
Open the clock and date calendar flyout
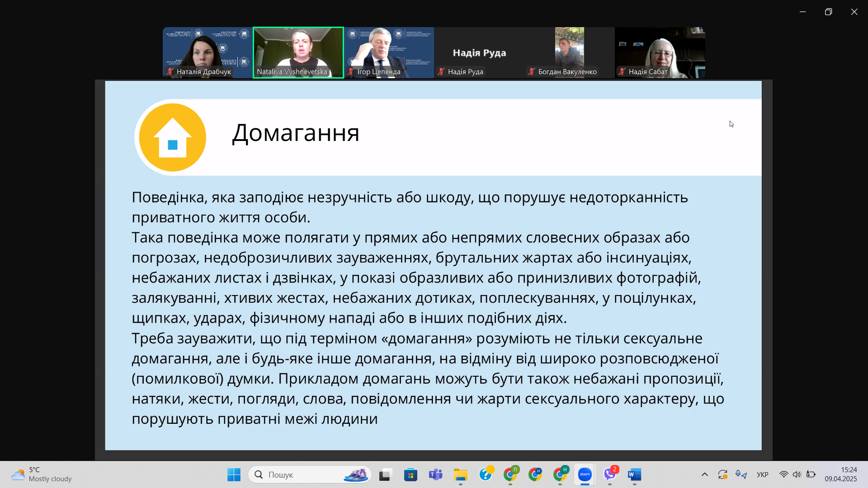840,474
